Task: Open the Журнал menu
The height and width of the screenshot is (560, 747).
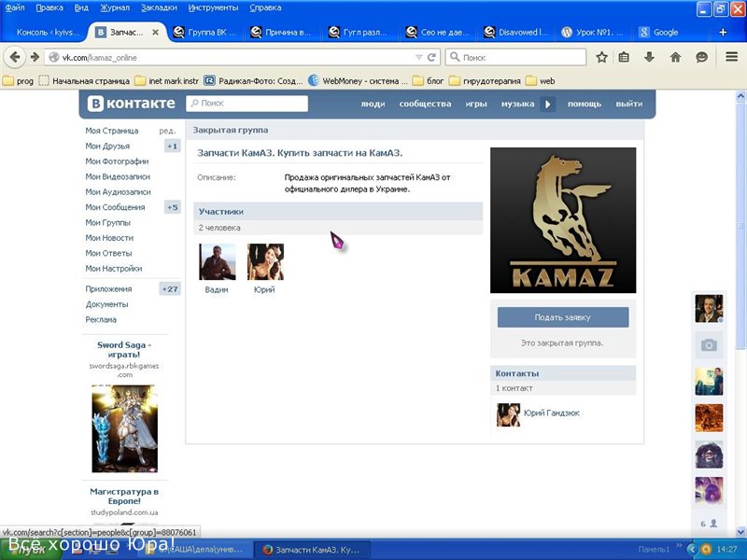Action: tap(115, 7)
